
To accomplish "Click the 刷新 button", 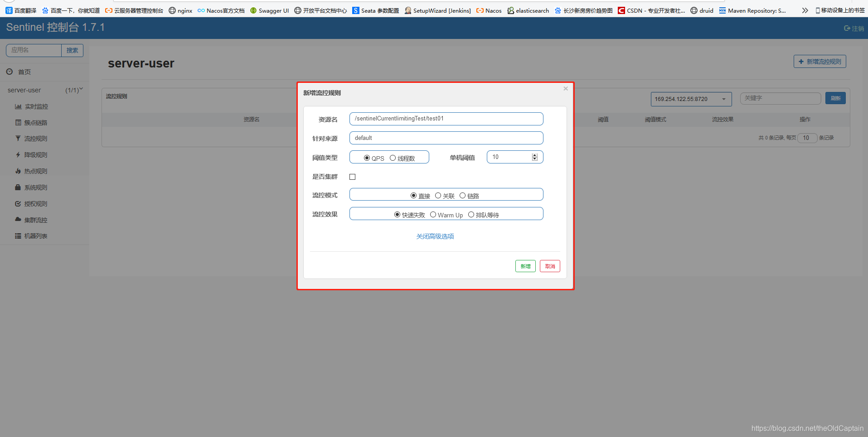I will (x=835, y=98).
